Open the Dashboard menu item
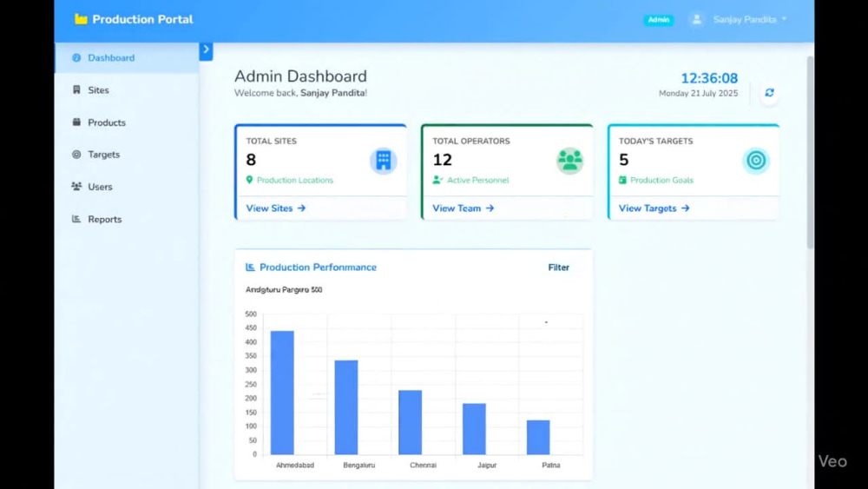The image size is (868, 489). (128, 57)
